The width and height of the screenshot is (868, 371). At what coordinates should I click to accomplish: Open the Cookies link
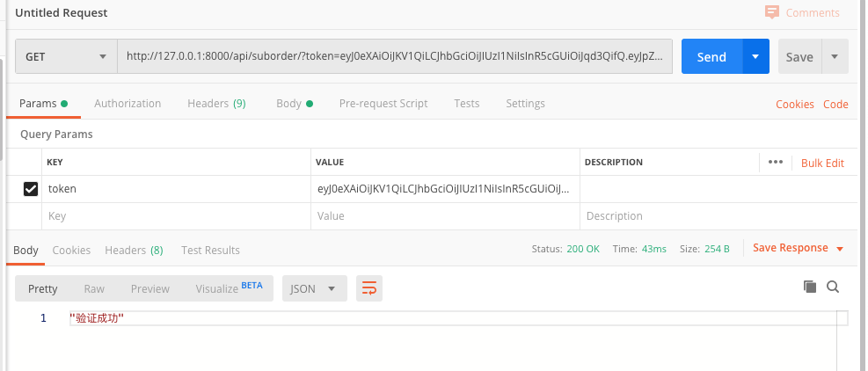click(795, 104)
